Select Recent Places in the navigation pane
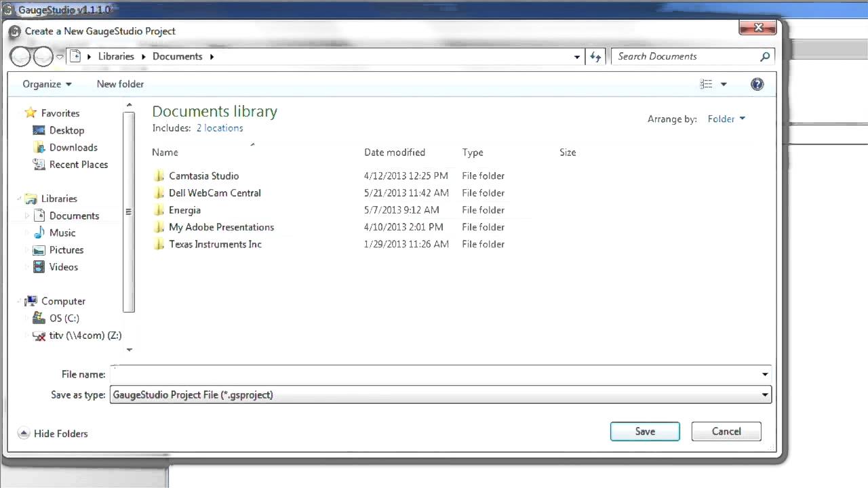The height and width of the screenshot is (488, 868). click(x=79, y=164)
